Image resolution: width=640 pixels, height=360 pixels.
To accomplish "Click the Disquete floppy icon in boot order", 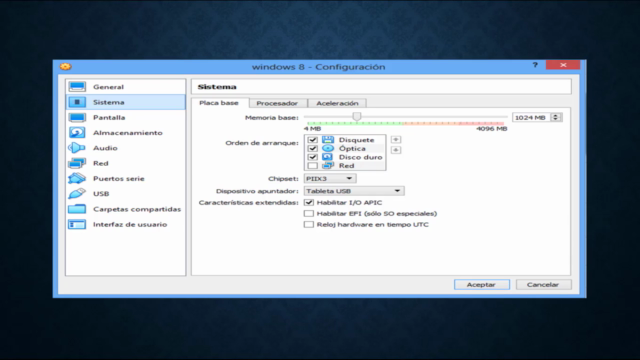I will coord(328,140).
